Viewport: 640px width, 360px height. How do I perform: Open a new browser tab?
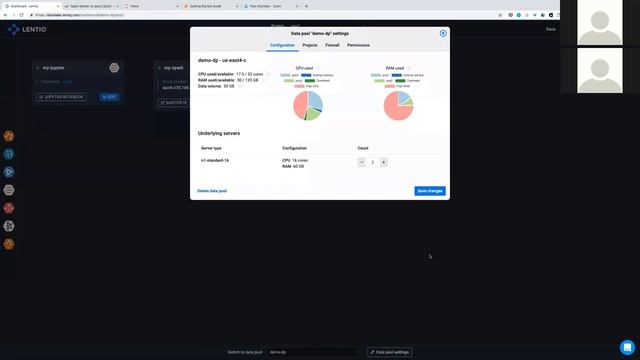(307, 6)
